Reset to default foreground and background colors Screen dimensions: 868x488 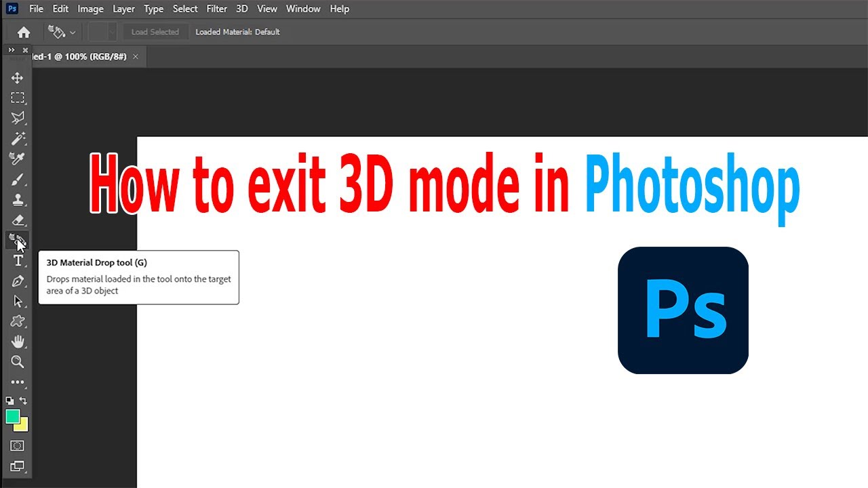click(x=9, y=401)
